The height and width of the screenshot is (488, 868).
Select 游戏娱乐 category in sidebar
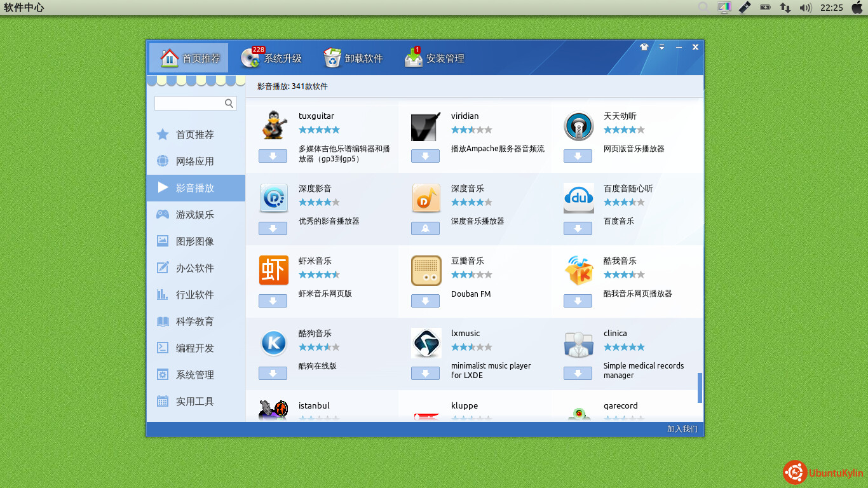click(195, 215)
